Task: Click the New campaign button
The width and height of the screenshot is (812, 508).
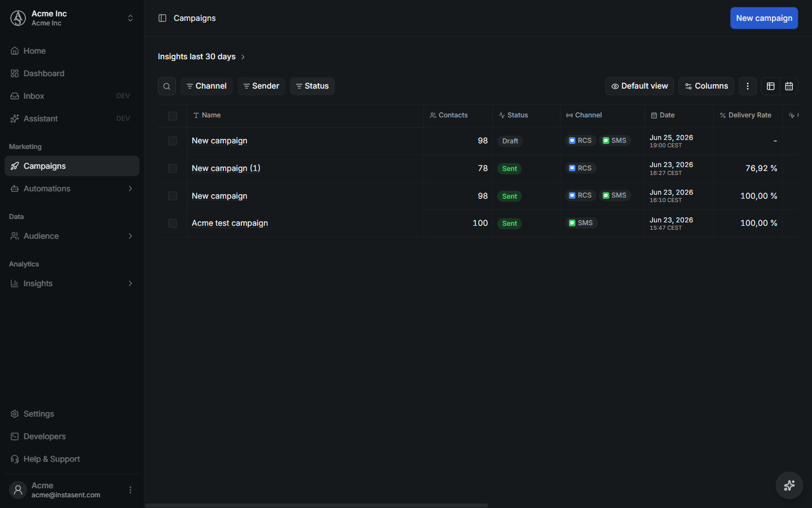Action: point(764,18)
